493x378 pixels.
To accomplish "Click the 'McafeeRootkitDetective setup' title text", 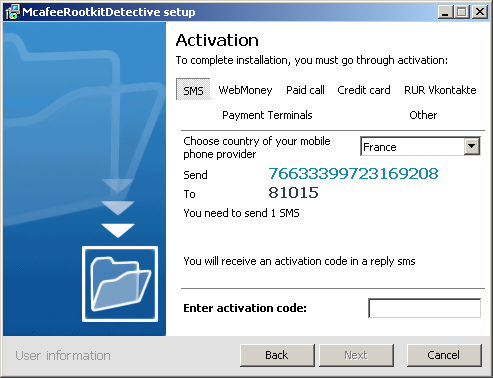I will pyautogui.click(x=109, y=12).
